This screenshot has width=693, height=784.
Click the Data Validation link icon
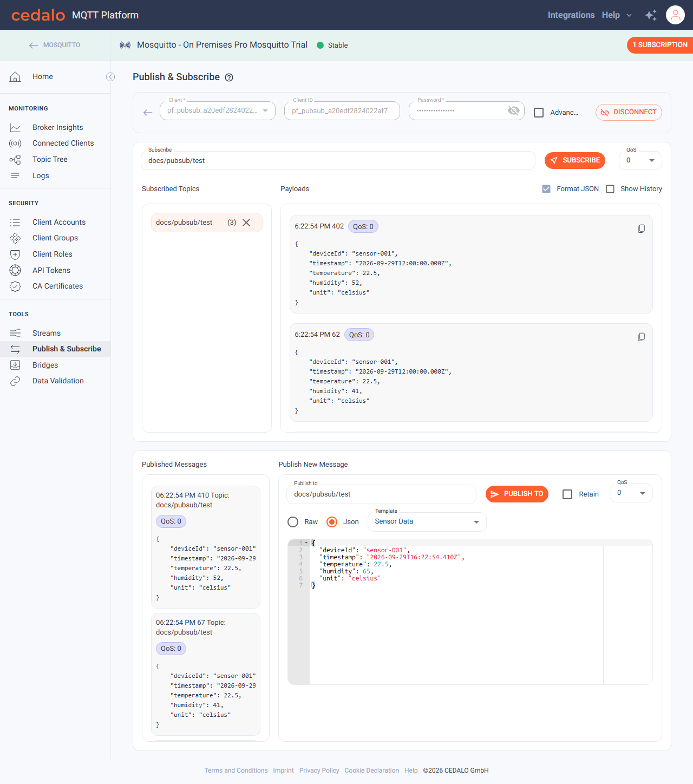(15, 381)
